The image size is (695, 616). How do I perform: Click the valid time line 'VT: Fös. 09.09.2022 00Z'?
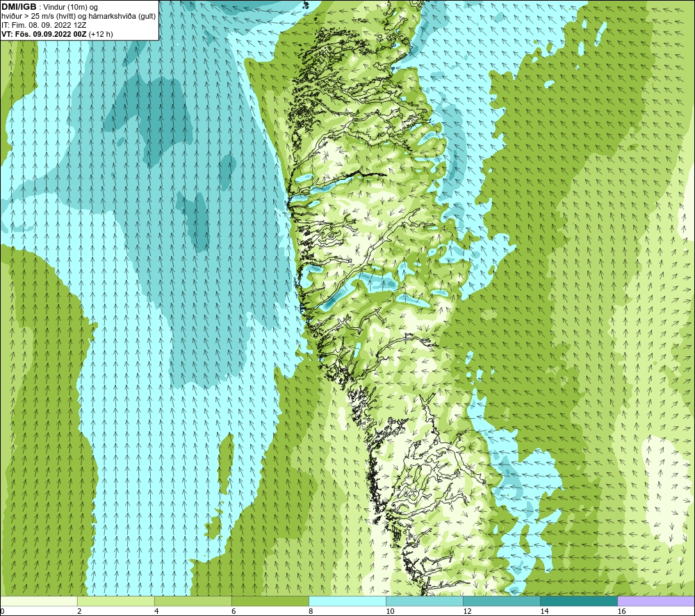click(x=44, y=34)
